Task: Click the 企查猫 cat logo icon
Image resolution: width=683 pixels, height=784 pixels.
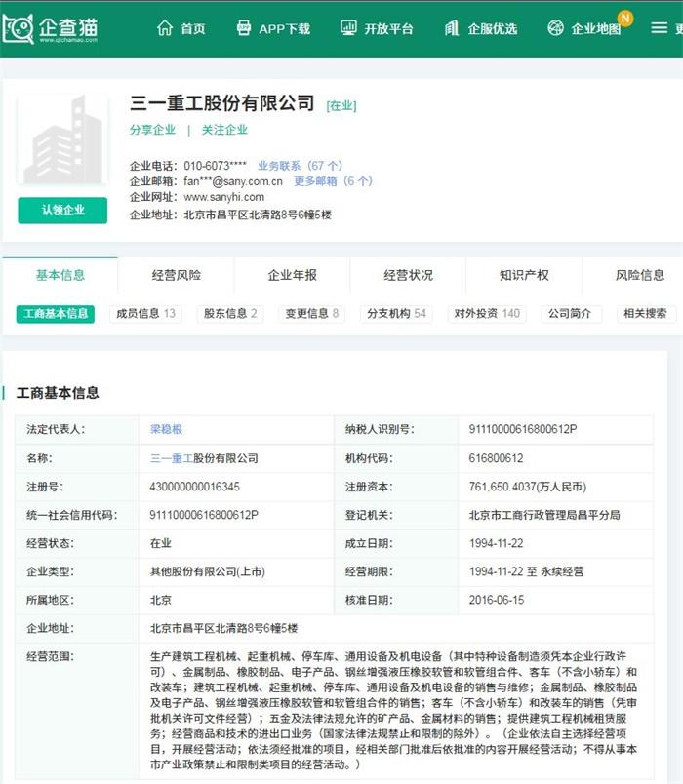Action: click(18, 28)
